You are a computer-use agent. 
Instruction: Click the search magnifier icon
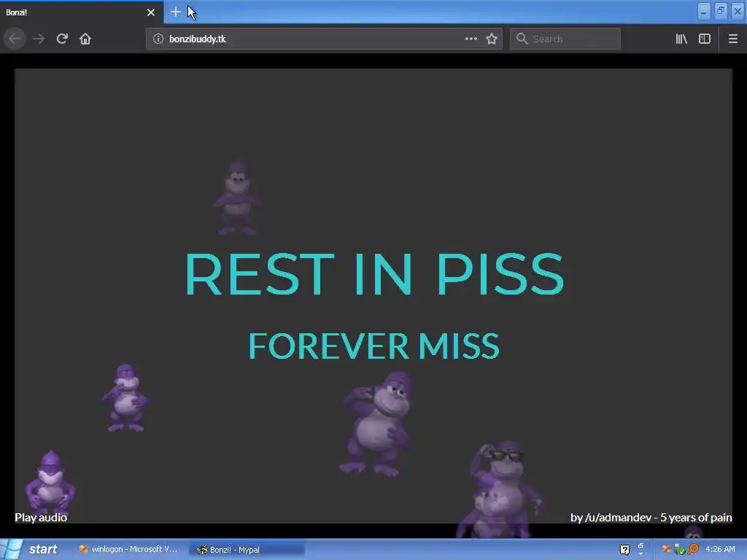[522, 39]
